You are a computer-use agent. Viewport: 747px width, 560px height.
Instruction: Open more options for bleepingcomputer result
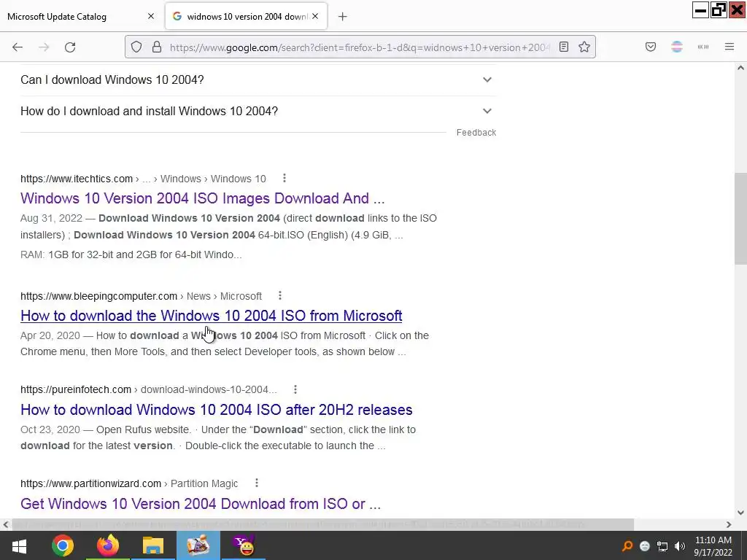coord(280,296)
